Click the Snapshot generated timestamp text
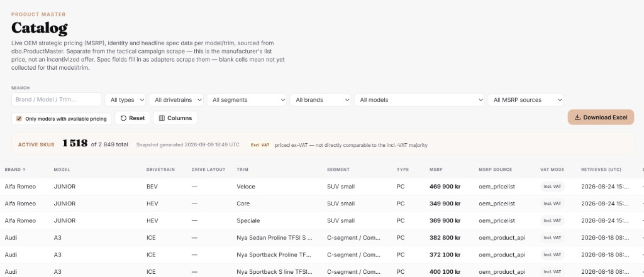This screenshot has height=277, width=644. (187, 145)
